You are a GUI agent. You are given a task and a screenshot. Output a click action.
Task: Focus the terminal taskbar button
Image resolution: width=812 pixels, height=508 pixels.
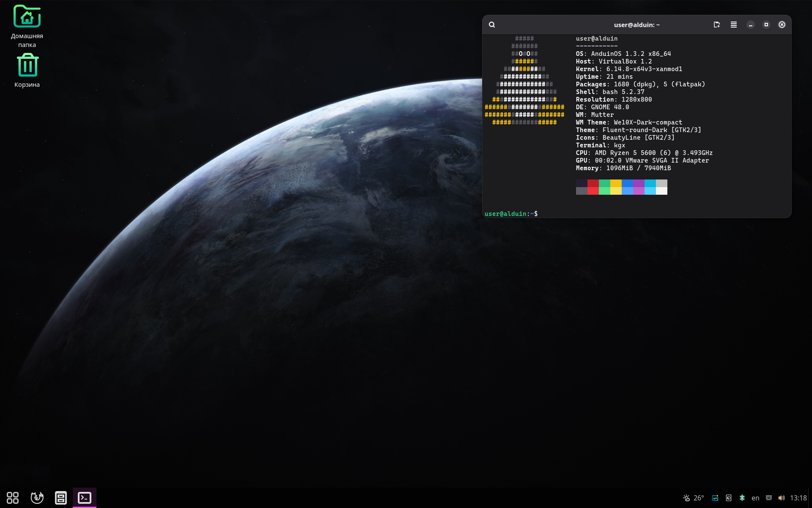coord(85,498)
